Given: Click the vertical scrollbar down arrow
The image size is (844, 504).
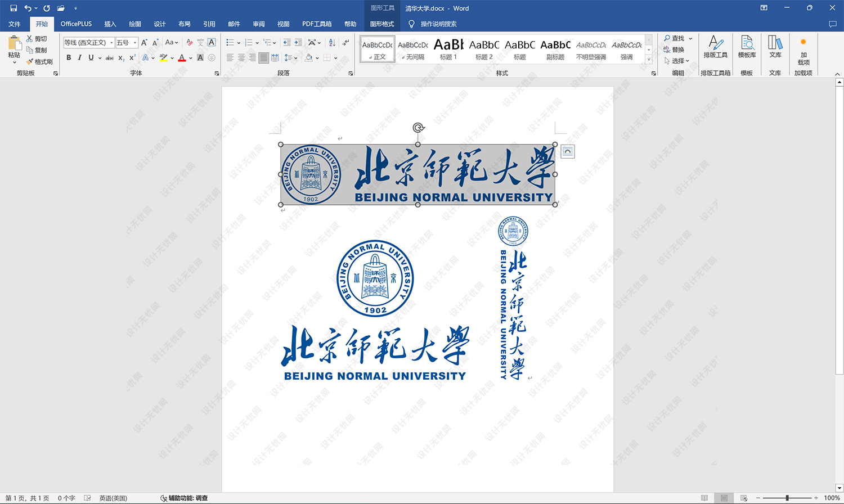Looking at the screenshot, I should tap(839, 488).
